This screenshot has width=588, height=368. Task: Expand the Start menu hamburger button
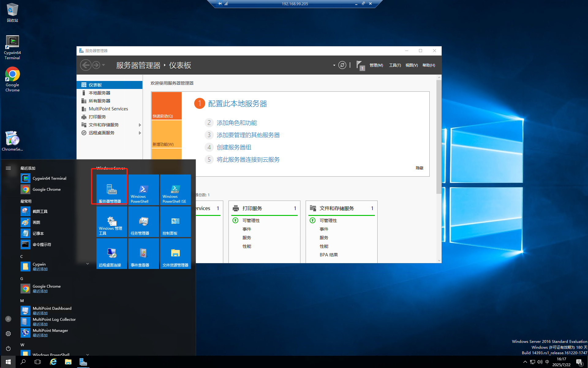tap(8, 168)
